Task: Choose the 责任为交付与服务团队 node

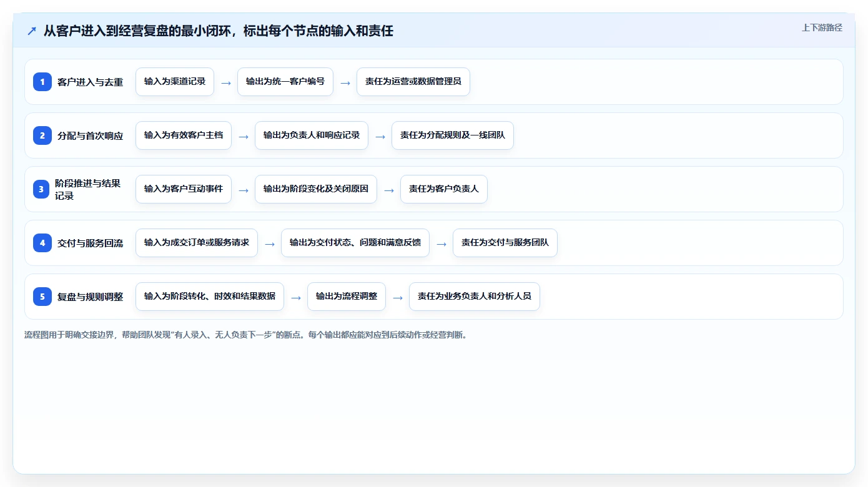Action: [505, 243]
